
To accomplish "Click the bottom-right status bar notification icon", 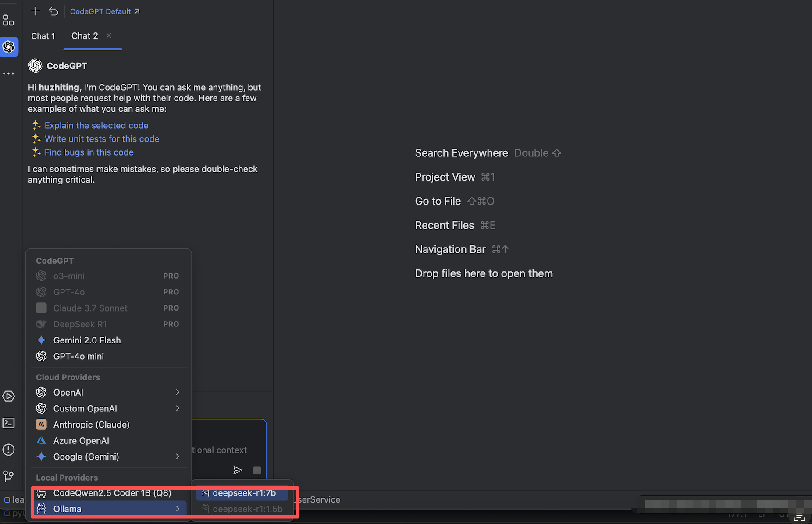I will (x=799, y=518).
